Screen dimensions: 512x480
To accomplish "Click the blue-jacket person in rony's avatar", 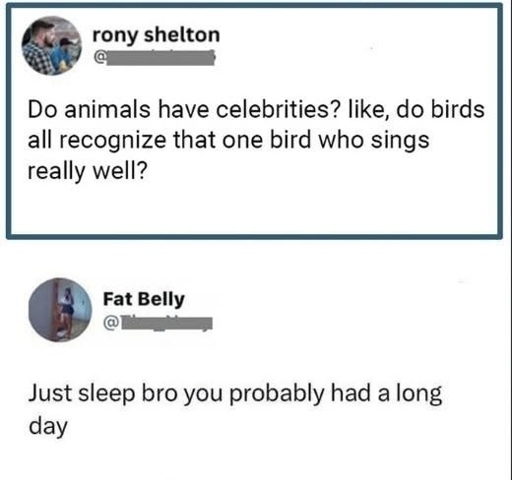I will coord(65,55).
